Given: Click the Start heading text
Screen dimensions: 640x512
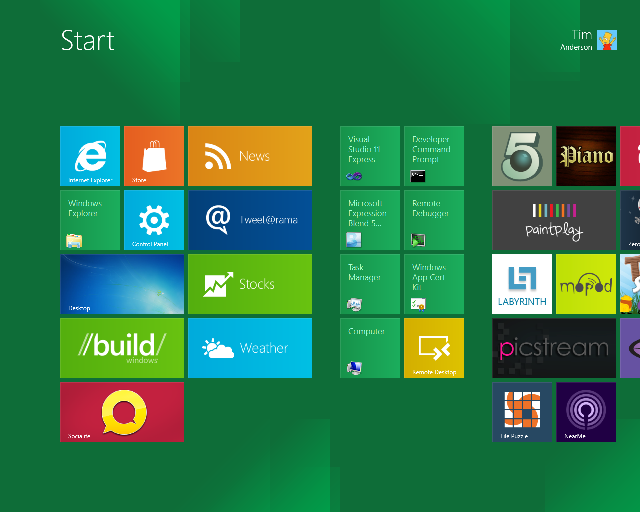Looking at the screenshot, I should (x=87, y=40).
